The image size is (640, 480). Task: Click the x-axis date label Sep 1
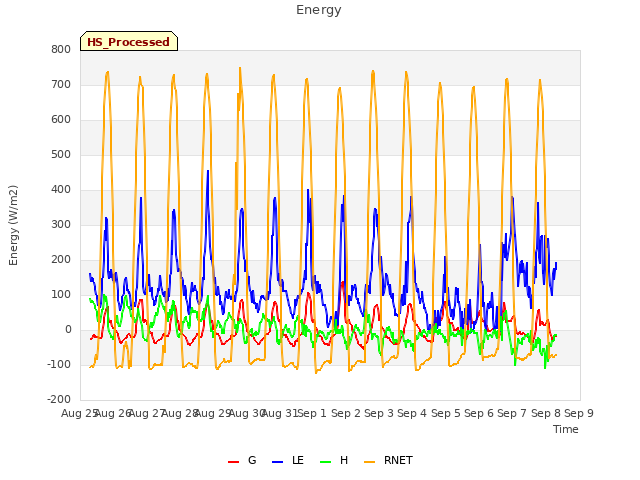(x=312, y=413)
